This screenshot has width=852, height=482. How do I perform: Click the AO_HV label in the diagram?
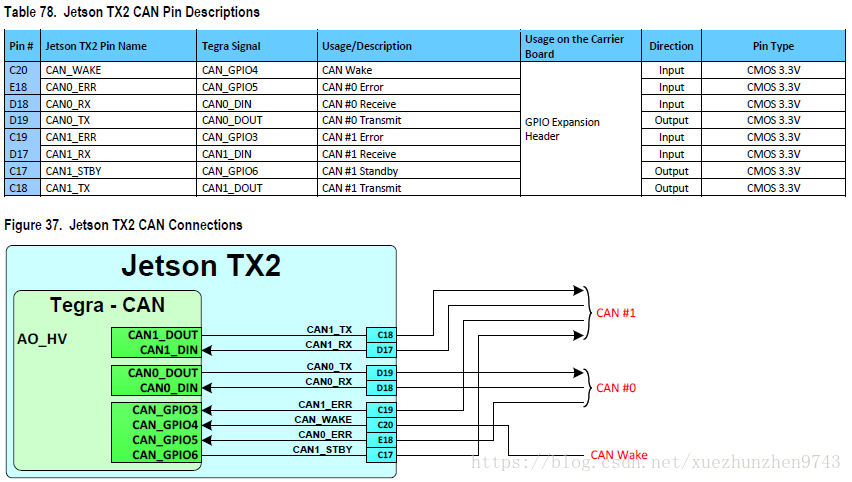[42, 339]
